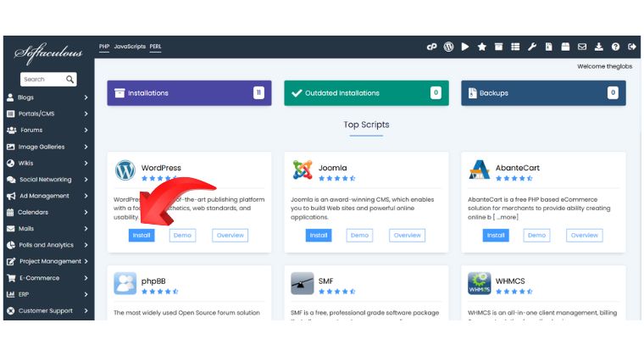Click the installations box icon in toolbar
This screenshot has height=356, width=644.
(498, 47)
